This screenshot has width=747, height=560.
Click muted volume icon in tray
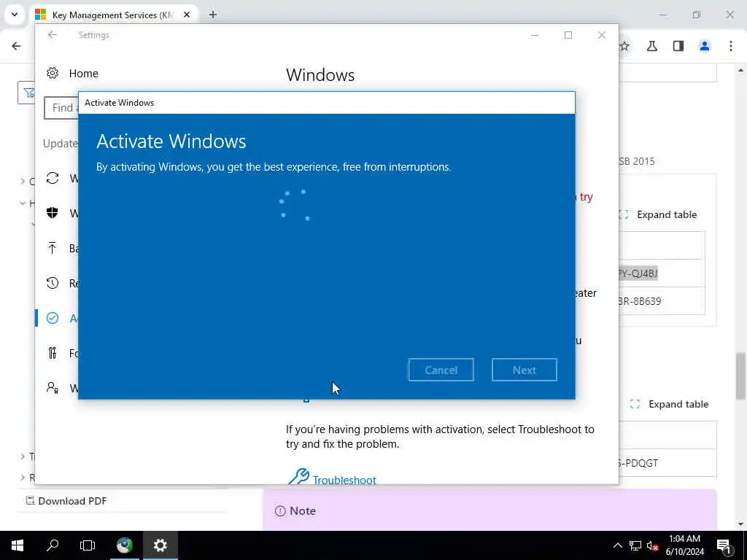(652, 545)
